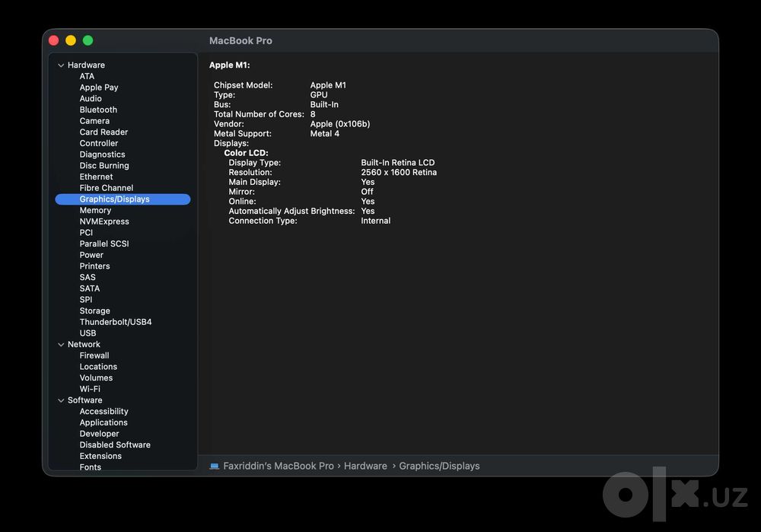Click Metal Support value Metal 4
The height and width of the screenshot is (532, 761).
[325, 133]
